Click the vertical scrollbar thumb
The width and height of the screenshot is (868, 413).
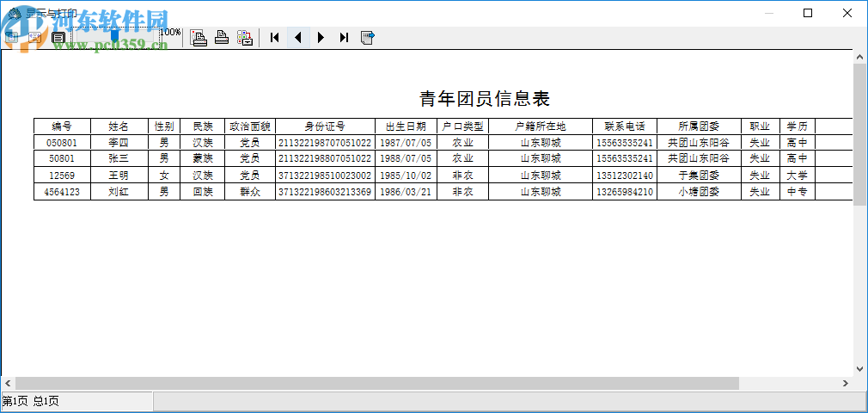tap(860, 135)
